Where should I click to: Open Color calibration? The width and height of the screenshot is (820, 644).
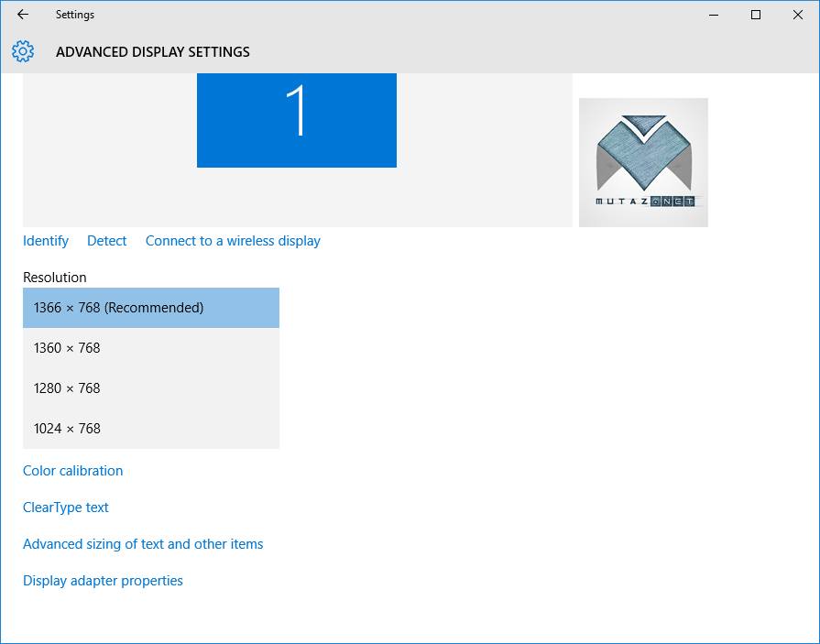pyautogui.click(x=72, y=471)
